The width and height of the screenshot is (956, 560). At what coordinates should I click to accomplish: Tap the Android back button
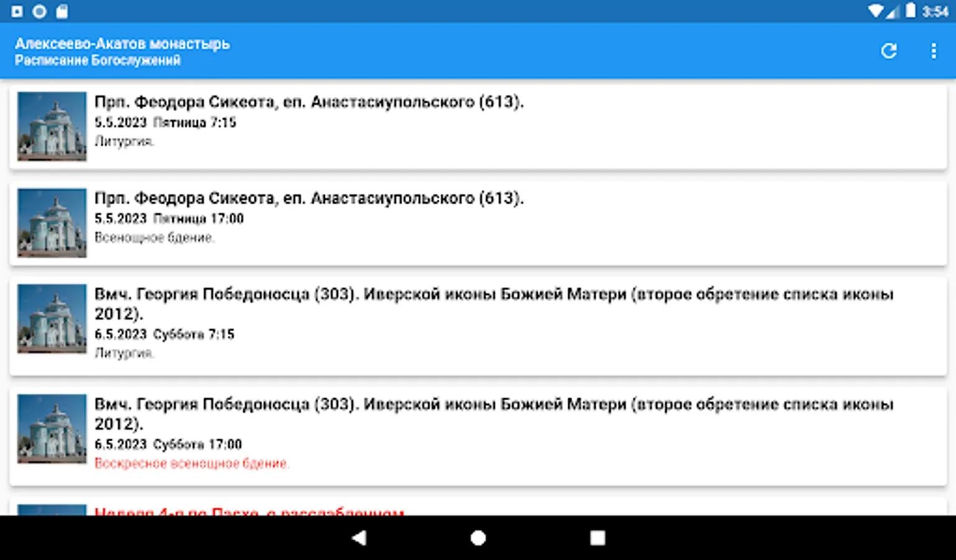pyautogui.click(x=359, y=538)
